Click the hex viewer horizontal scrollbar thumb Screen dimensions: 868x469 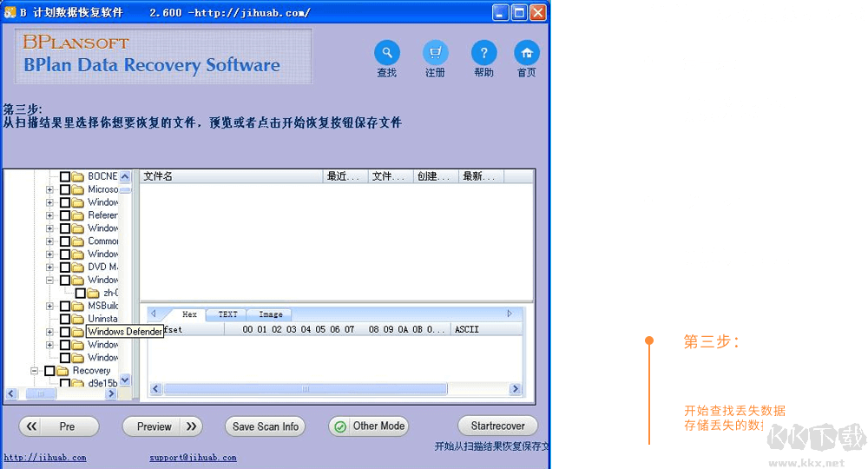pos(306,389)
